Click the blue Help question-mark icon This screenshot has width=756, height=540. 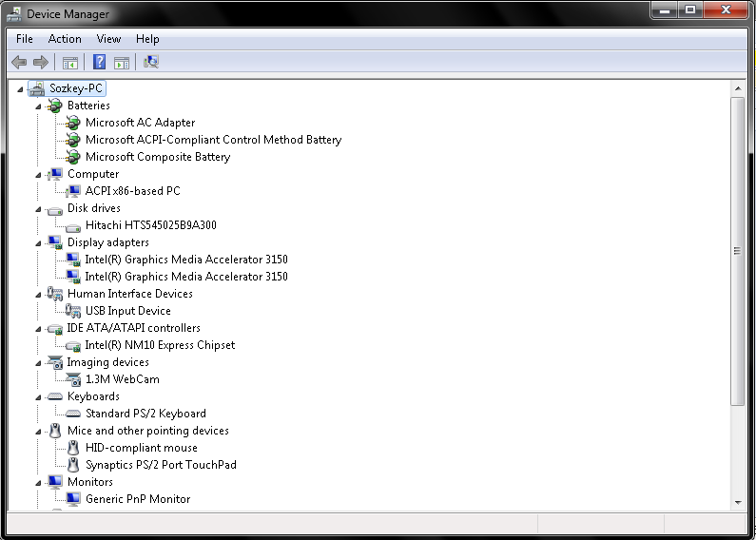click(99, 62)
